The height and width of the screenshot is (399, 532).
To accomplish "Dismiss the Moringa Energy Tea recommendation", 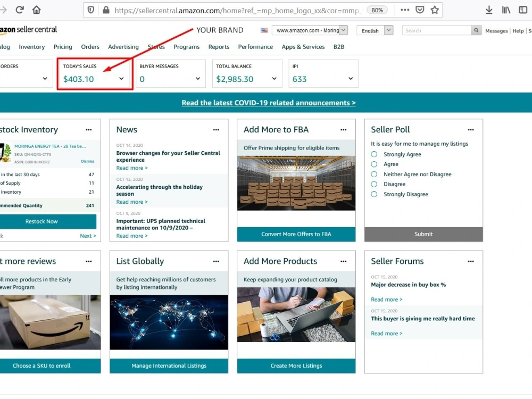I will (x=88, y=162).
